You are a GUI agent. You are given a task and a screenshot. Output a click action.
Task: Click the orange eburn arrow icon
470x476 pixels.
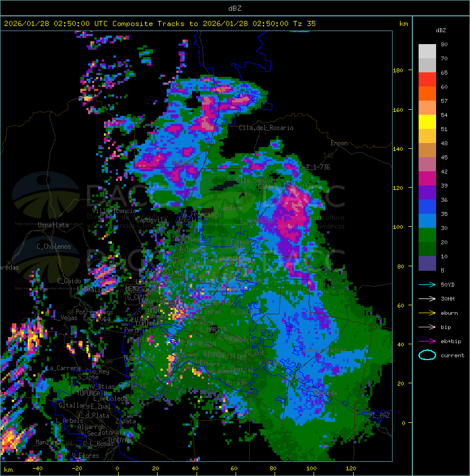point(427,313)
